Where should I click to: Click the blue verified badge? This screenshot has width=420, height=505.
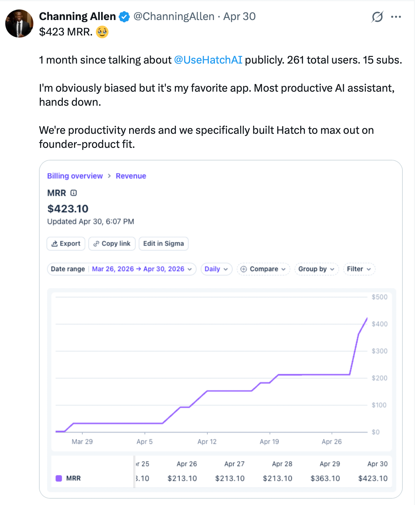[124, 17]
